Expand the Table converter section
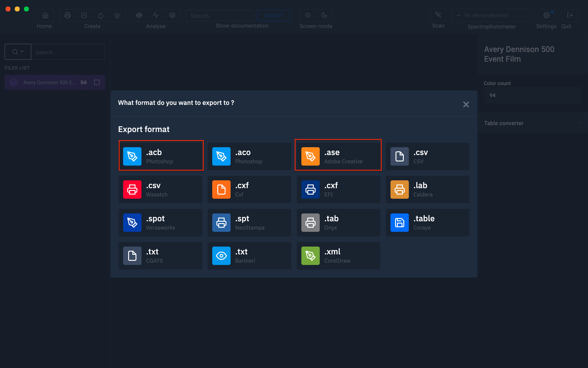The image size is (588, 368). tap(533, 123)
